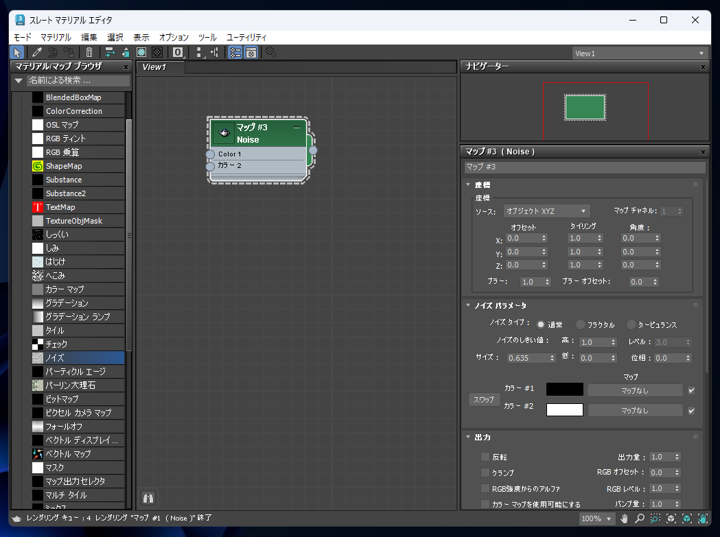Open browser options triangle beside search
This screenshot has width=720, height=537.
coord(18,80)
